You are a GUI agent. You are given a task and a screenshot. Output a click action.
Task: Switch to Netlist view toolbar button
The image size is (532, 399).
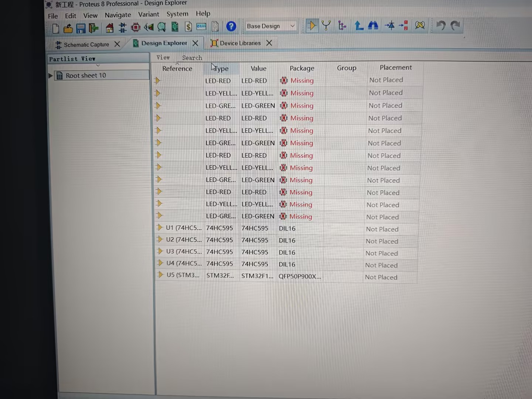point(326,25)
